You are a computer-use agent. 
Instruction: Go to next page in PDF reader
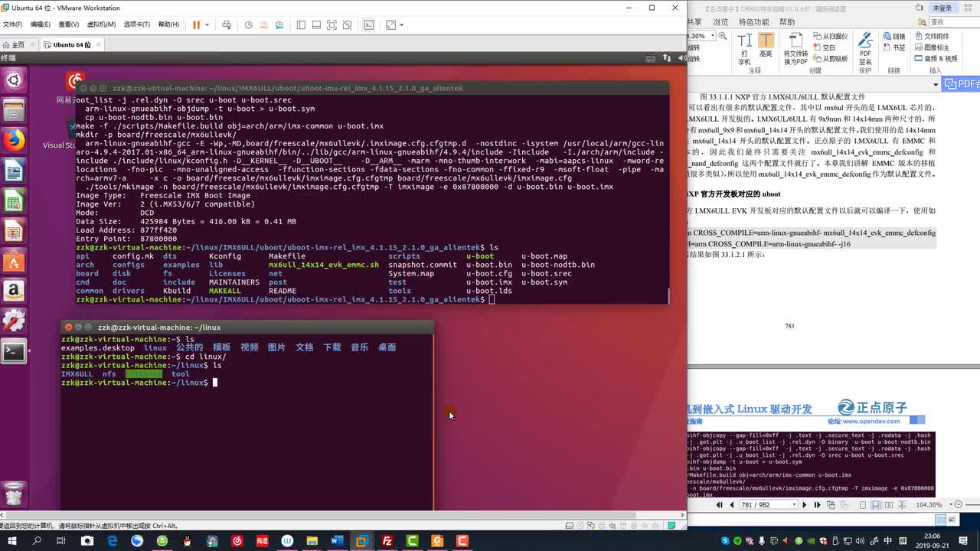(x=804, y=505)
